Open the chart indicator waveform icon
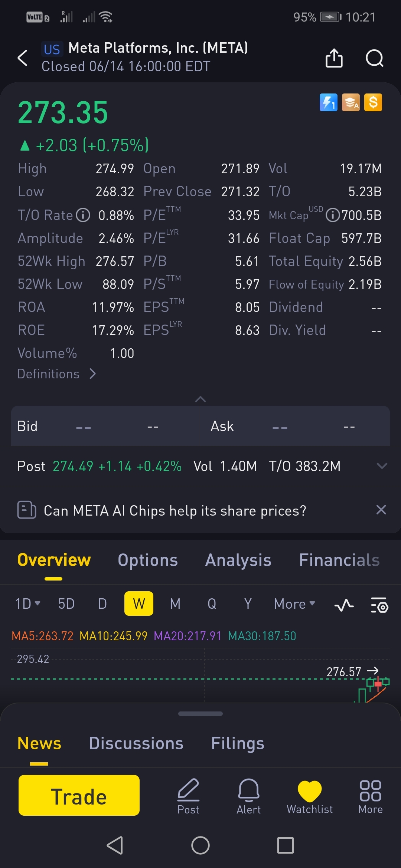 point(344,605)
